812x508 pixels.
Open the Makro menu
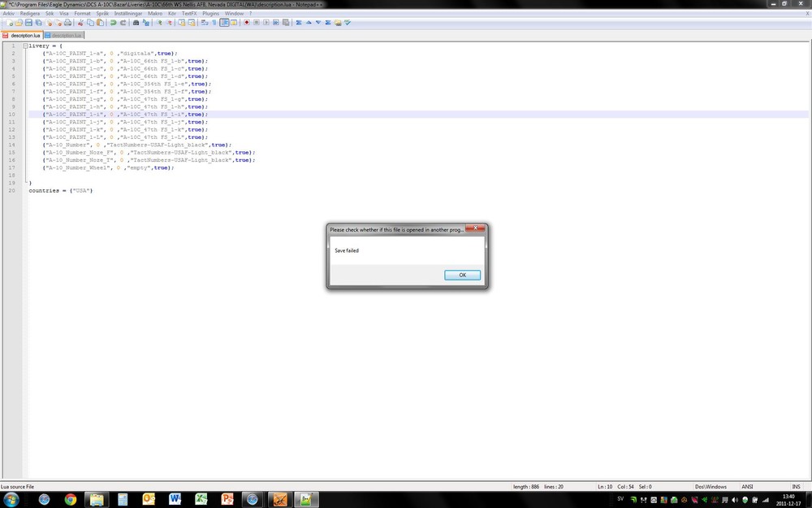click(x=155, y=14)
